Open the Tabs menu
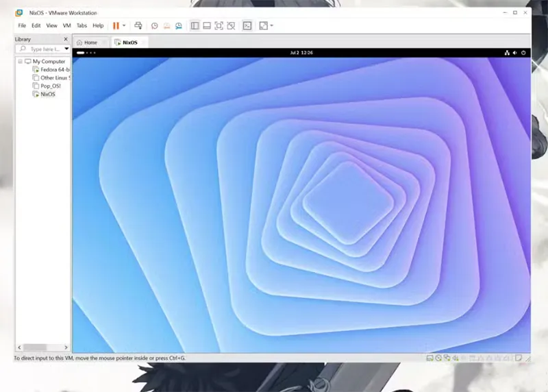 (82, 25)
